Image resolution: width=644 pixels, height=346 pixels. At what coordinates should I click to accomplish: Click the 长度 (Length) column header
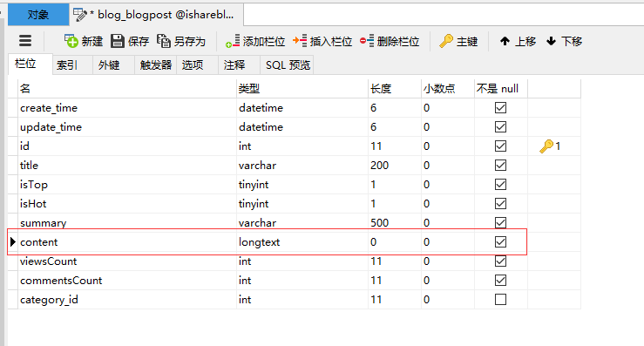tap(395, 88)
